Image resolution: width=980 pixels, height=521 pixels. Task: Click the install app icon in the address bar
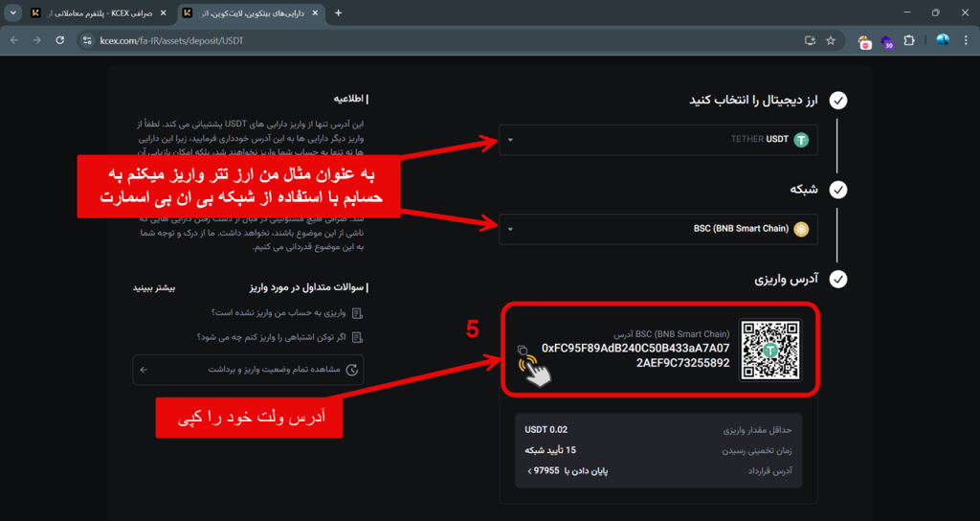tap(810, 40)
